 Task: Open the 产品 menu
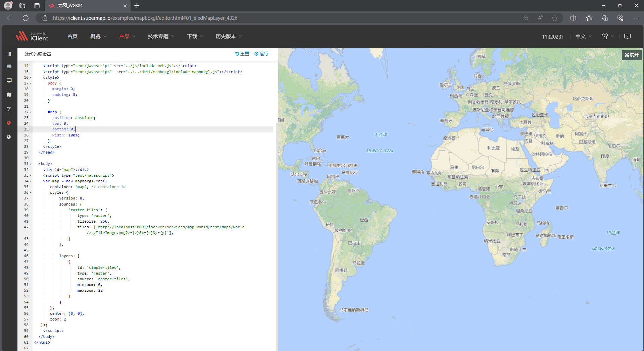click(x=127, y=36)
